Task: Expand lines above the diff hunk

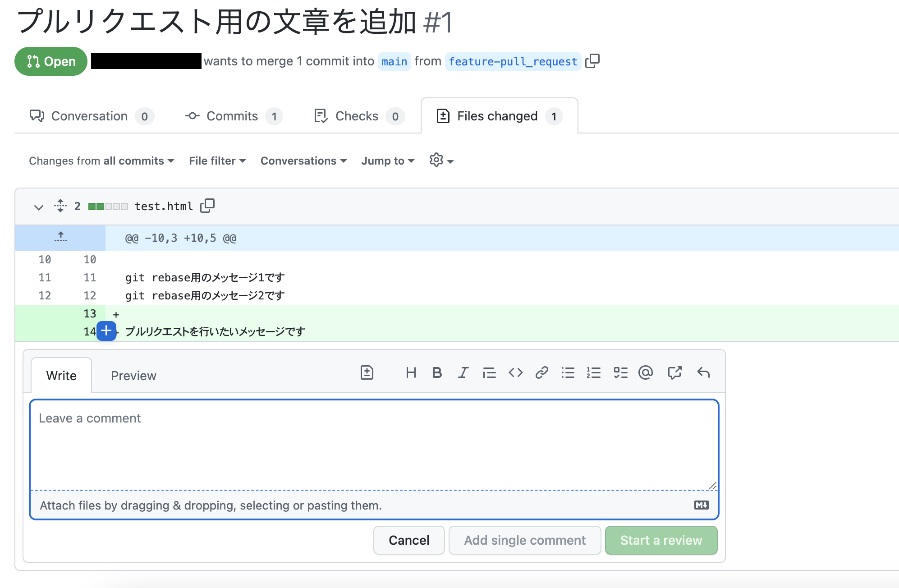Action: pos(60,237)
